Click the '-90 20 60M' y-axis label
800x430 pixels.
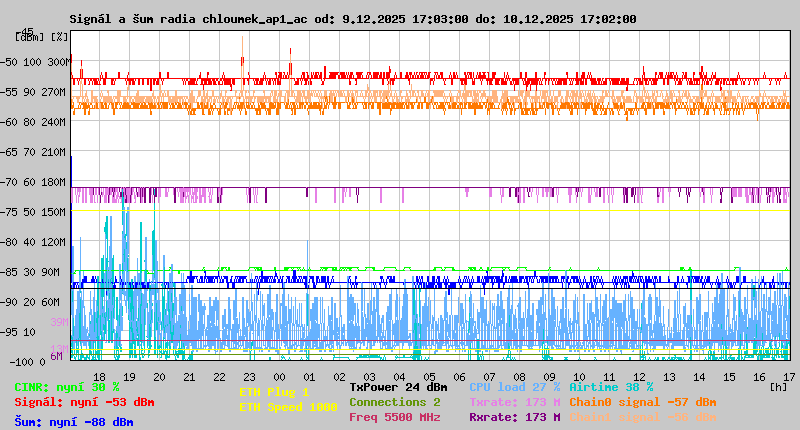[30, 302]
